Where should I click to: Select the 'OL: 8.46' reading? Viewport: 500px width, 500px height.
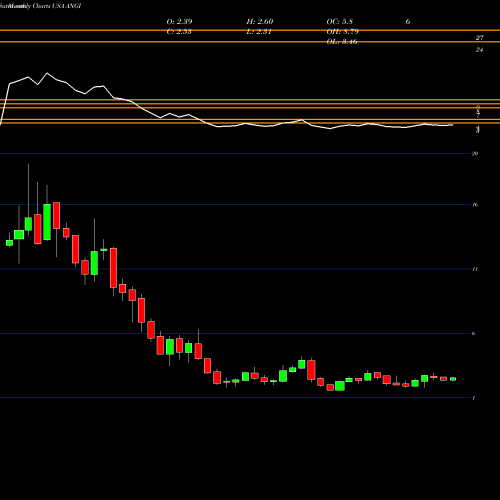(342, 42)
